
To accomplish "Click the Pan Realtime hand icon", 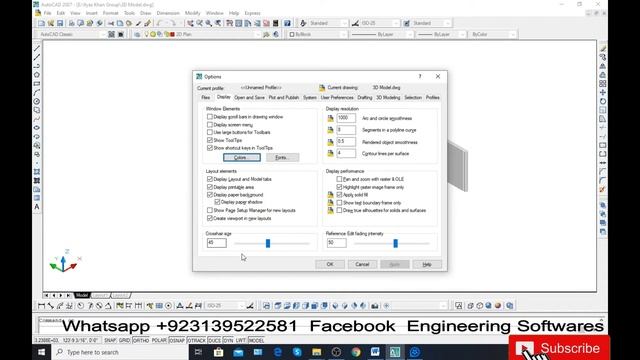I will (x=190, y=23).
